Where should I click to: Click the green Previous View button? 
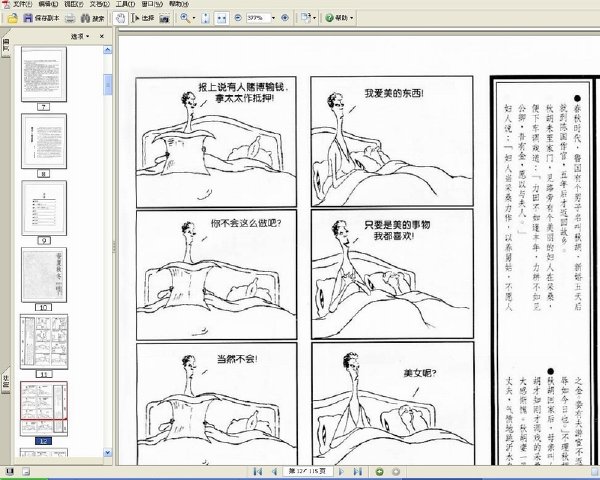[379, 472]
